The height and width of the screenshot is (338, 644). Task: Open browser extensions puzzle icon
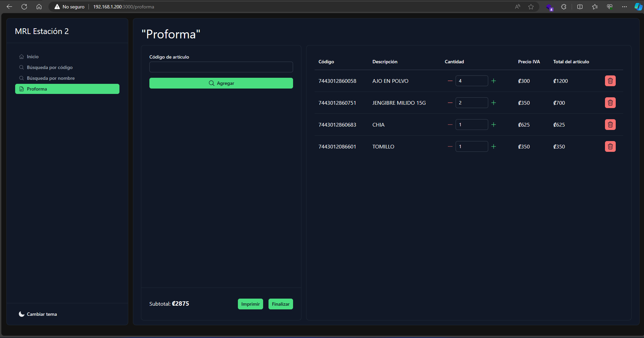coord(564,7)
